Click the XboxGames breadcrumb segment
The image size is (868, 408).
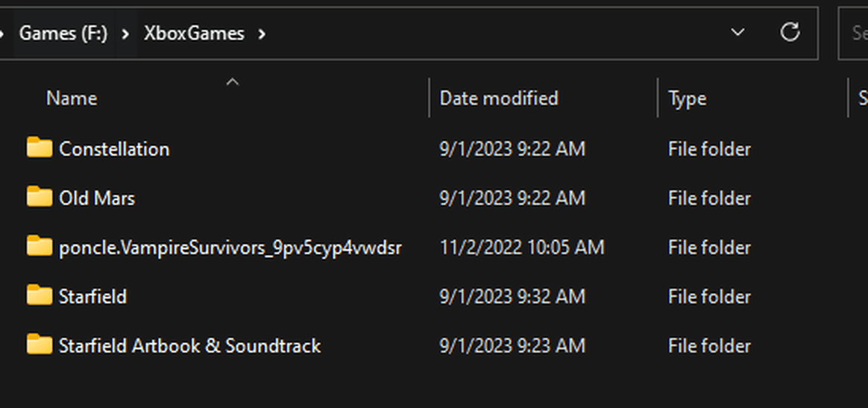click(194, 34)
